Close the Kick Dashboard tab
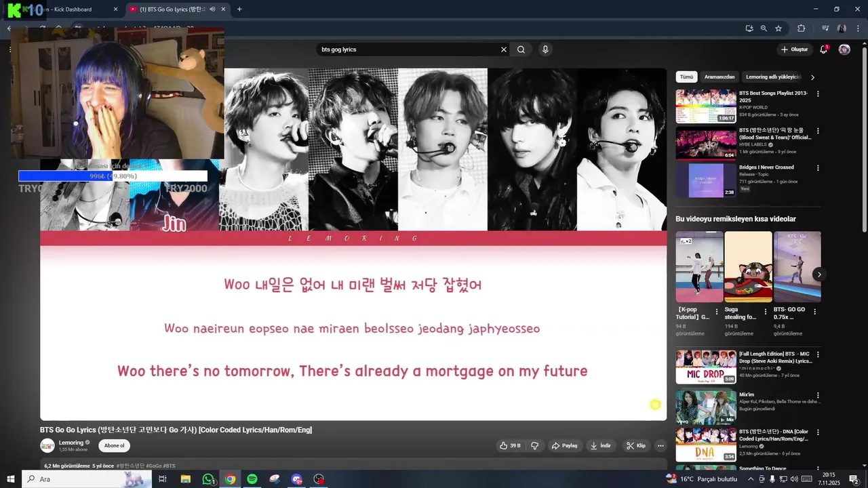 pos(115,9)
